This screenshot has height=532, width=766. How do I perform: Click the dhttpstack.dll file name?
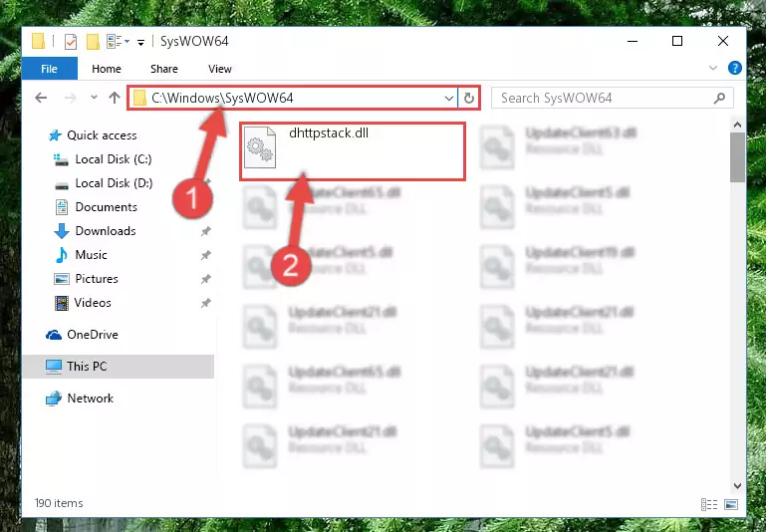[x=329, y=133]
